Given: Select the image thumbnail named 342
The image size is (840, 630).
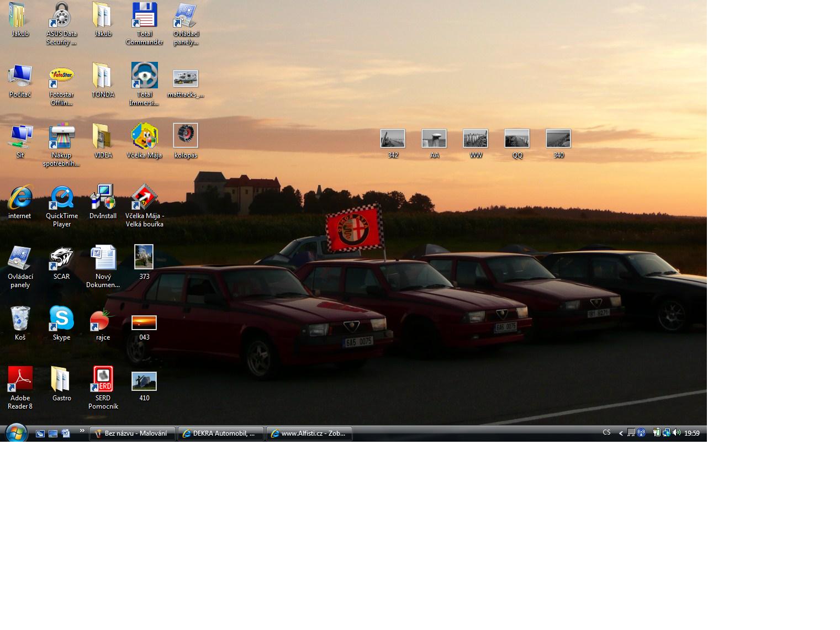Looking at the screenshot, I should click(x=393, y=139).
